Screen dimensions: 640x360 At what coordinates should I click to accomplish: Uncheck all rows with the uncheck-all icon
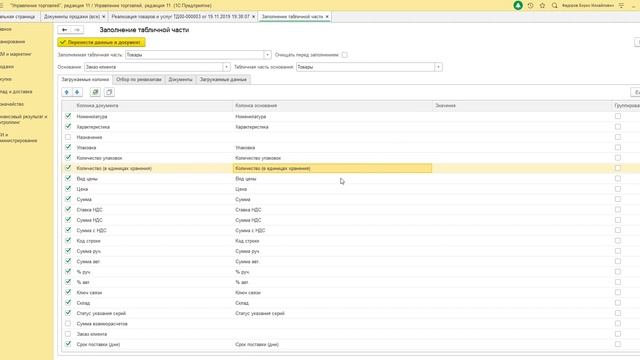(x=109, y=92)
